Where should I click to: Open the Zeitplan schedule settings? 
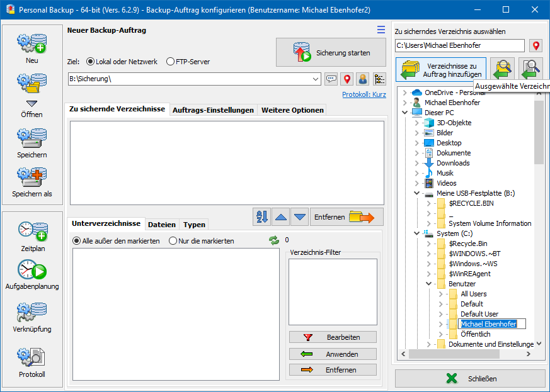(x=33, y=237)
